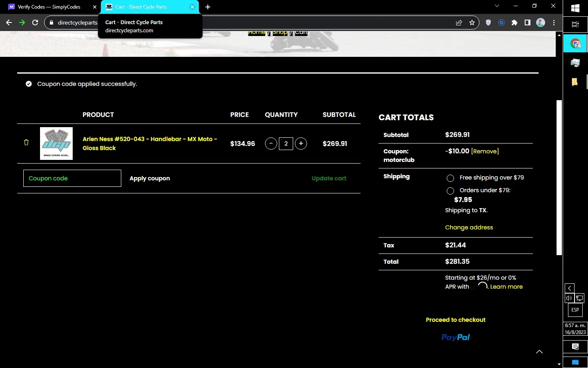Click the page vertical scrollbar thumb

pyautogui.click(x=559, y=177)
